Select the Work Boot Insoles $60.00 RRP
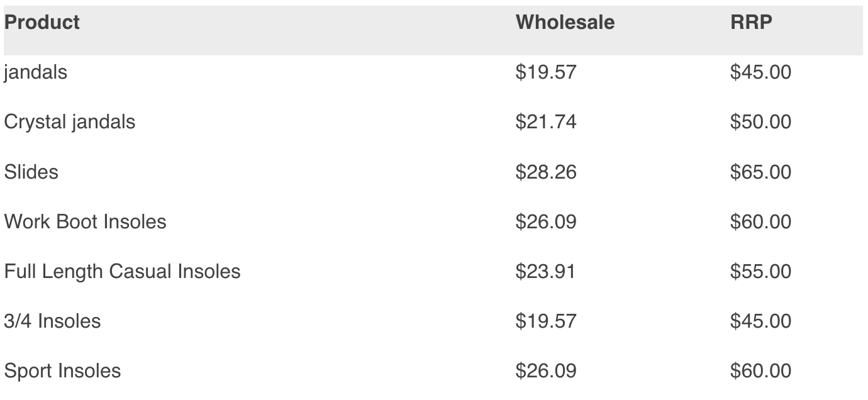Viewport: 868px width, 400px height. click(x=760, y=221)
